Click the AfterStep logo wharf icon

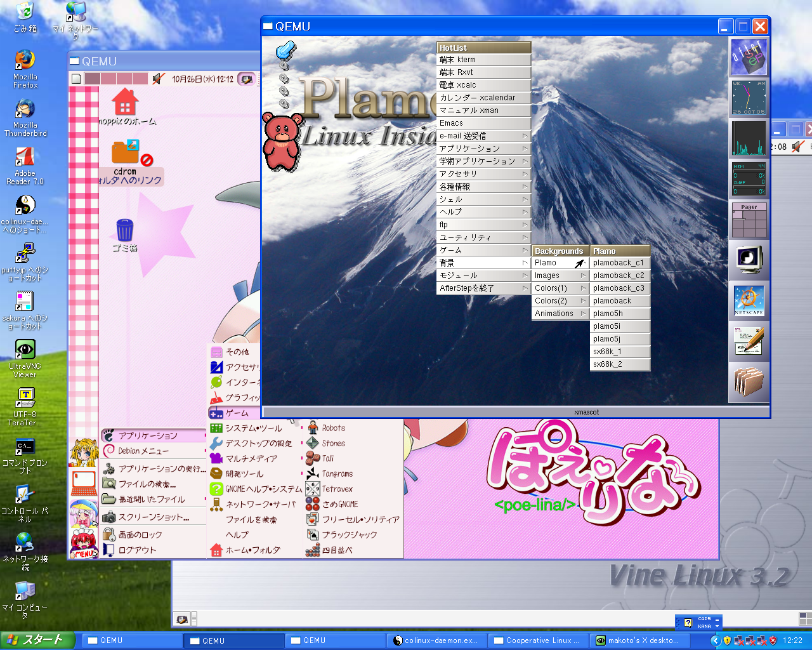click(749, 57)
